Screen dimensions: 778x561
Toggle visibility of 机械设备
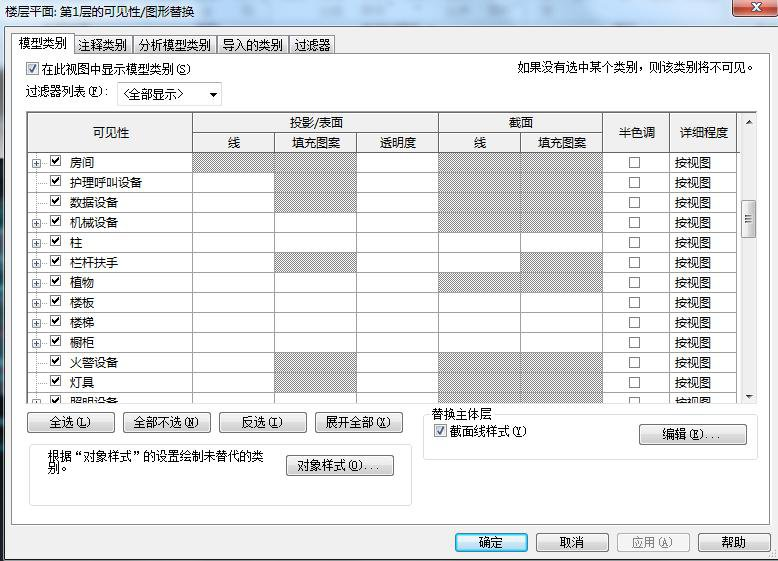click(x=56, y=221)
